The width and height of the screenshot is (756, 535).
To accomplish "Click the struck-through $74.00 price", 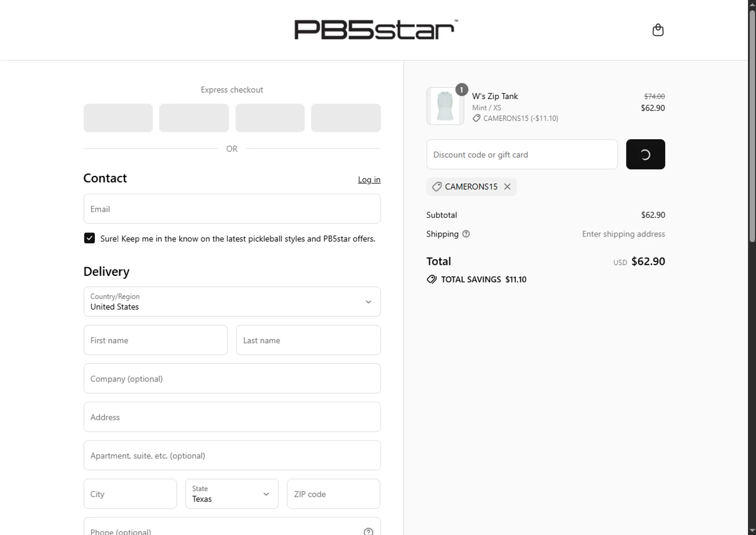I will pos(654,96).
